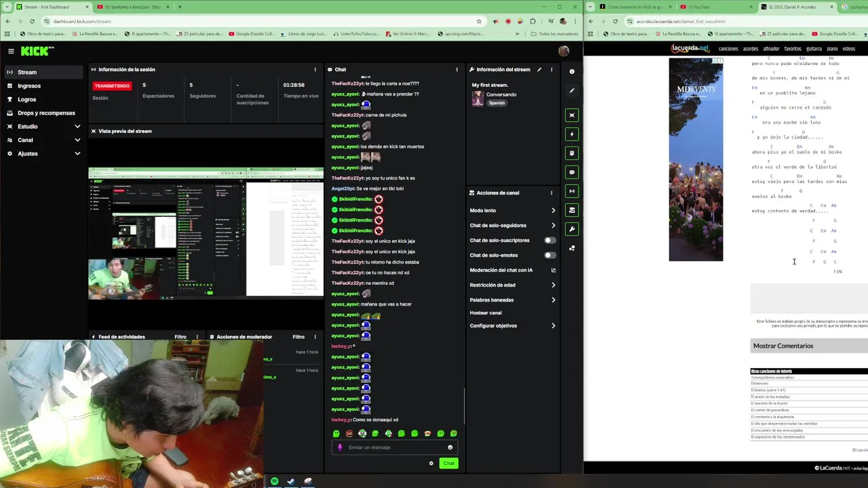Open the browser extensions puzzle icon
Screen dimensions: 868x488
click(532, 21)
